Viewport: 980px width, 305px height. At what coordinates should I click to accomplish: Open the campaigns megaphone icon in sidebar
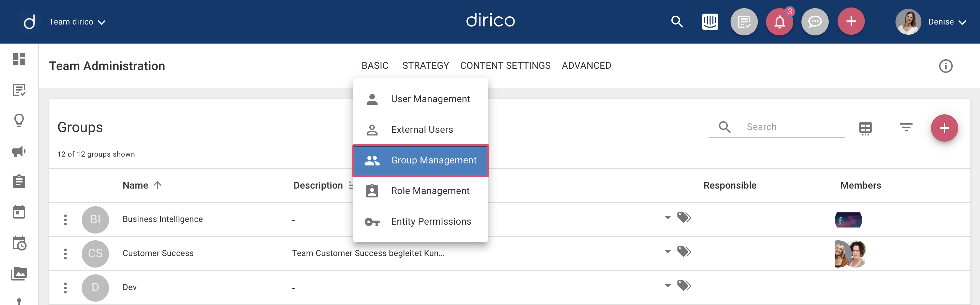19,151
